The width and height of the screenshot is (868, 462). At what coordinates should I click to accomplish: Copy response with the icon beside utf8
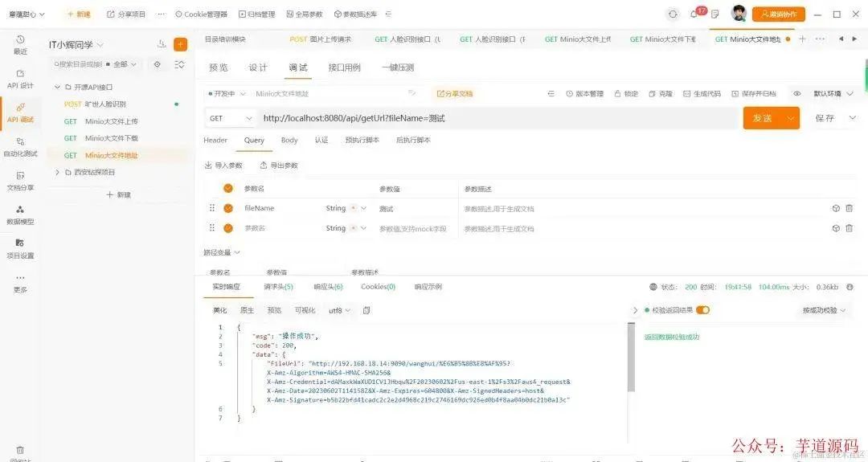pos(366,310)
